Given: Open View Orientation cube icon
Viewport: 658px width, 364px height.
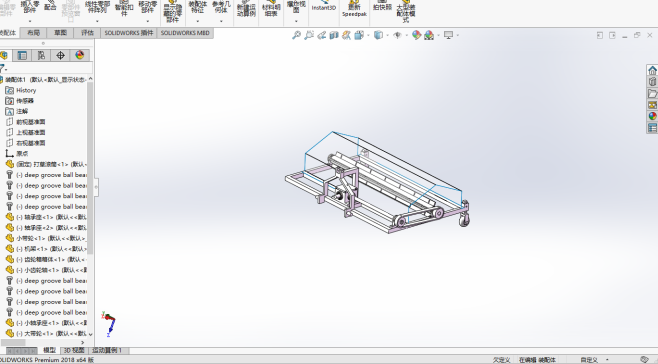Looking at the screenshot, I should (359, 35).
